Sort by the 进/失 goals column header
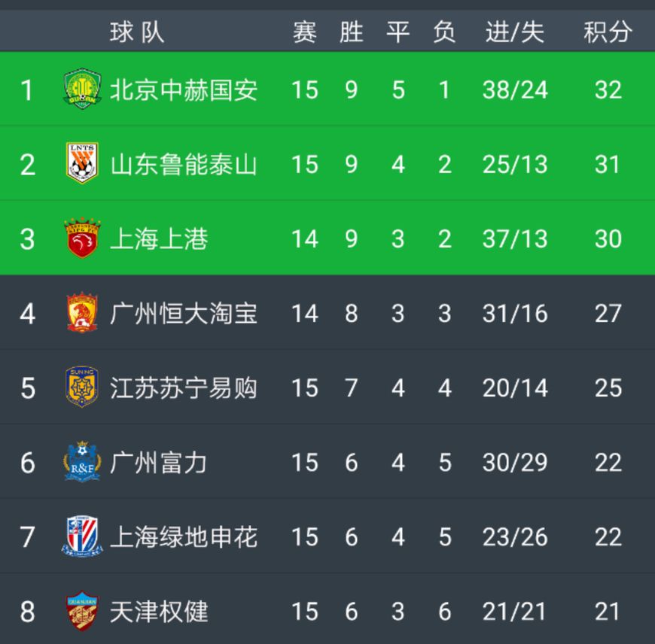 point(515,32)
